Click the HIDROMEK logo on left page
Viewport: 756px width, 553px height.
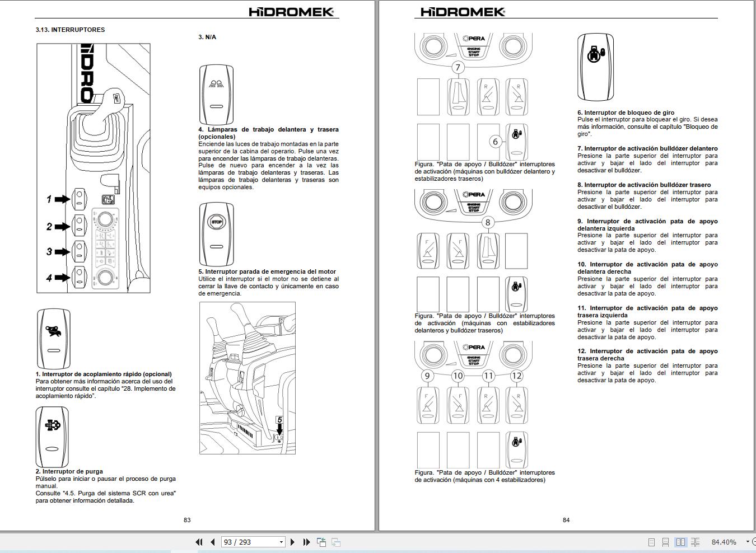tap(291, 12)
